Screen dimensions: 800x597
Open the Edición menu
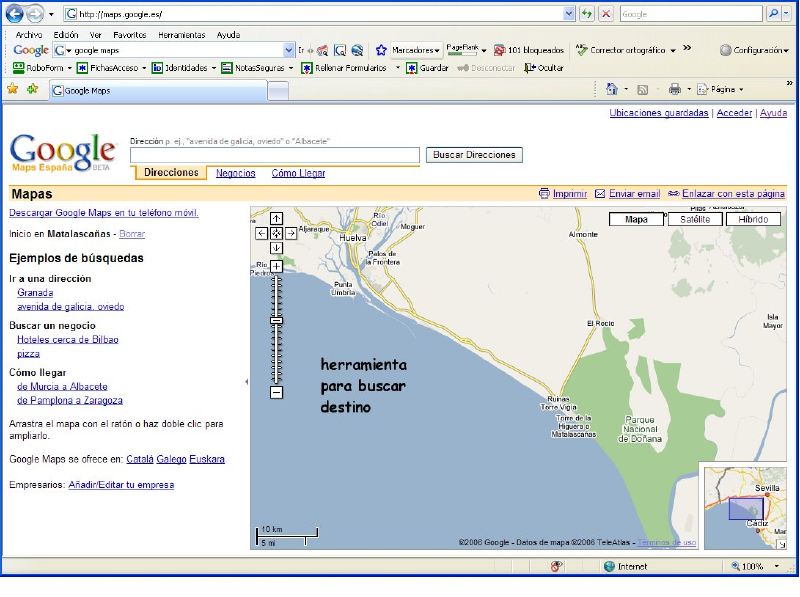(x=66, y=35)
